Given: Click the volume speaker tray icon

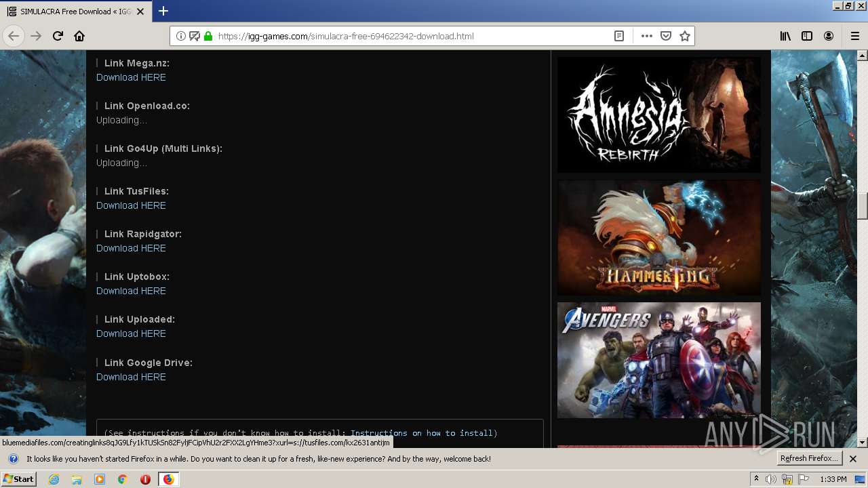Looking at the screenshot, I should click(x=771, y=479).
